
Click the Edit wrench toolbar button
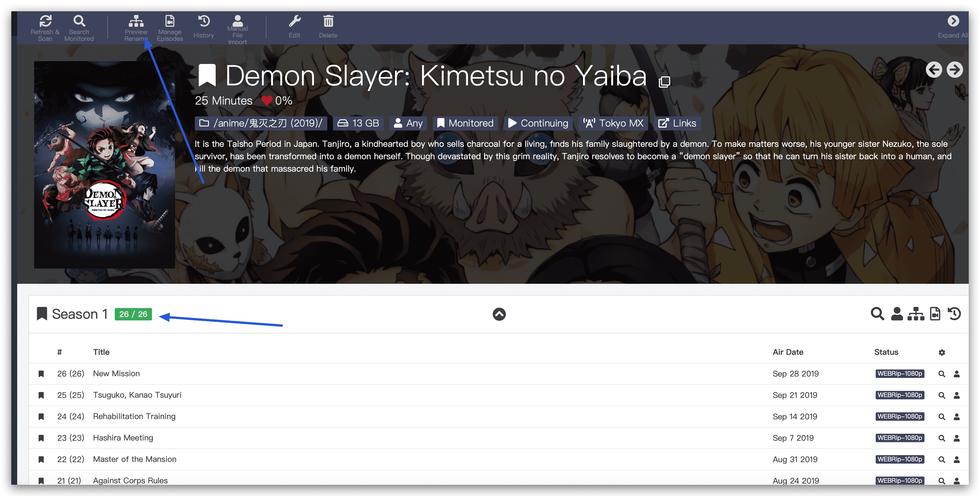(294, 26)
